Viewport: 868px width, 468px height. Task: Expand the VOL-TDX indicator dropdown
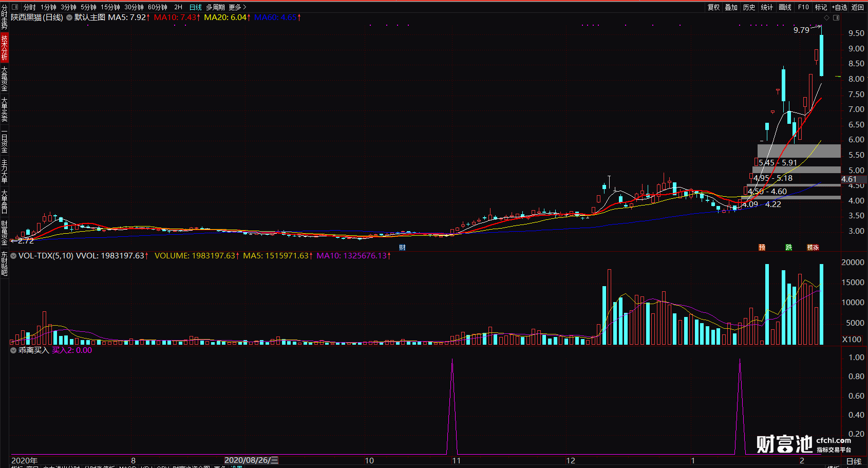pyautogui.click(x=13, y=255)
